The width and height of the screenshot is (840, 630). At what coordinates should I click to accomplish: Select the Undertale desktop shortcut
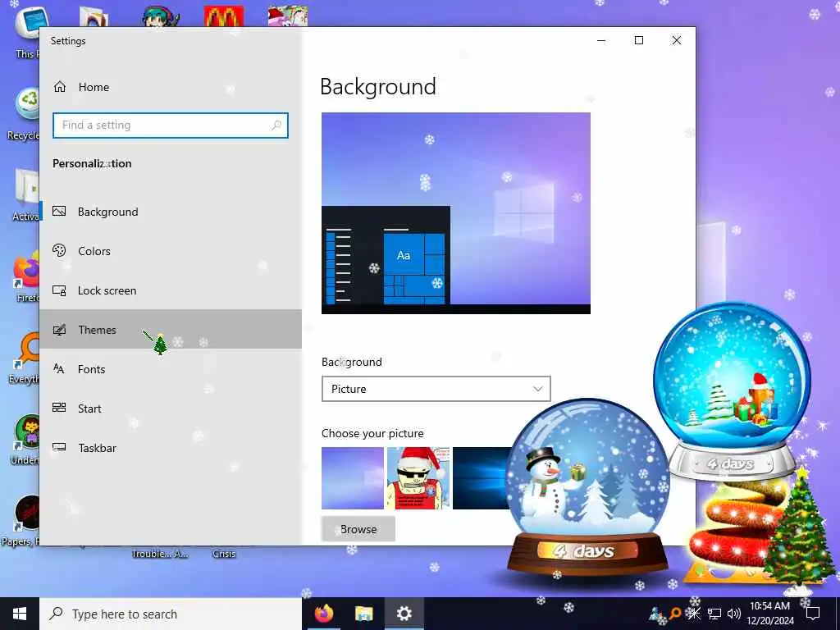[x=25, y=440]
